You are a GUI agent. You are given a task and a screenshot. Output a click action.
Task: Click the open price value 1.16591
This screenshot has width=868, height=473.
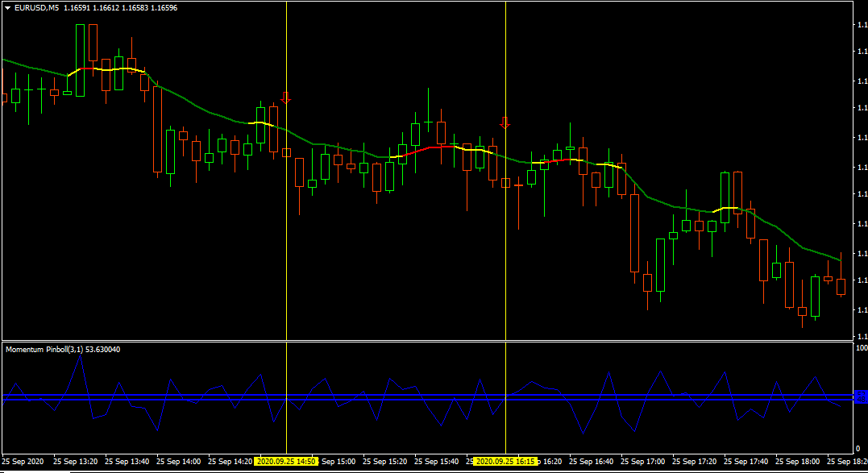(78, 8)
